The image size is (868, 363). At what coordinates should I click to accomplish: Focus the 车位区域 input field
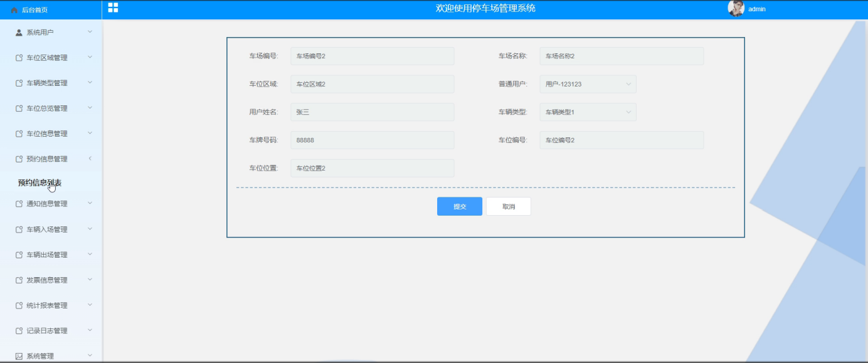pos(373,84)
